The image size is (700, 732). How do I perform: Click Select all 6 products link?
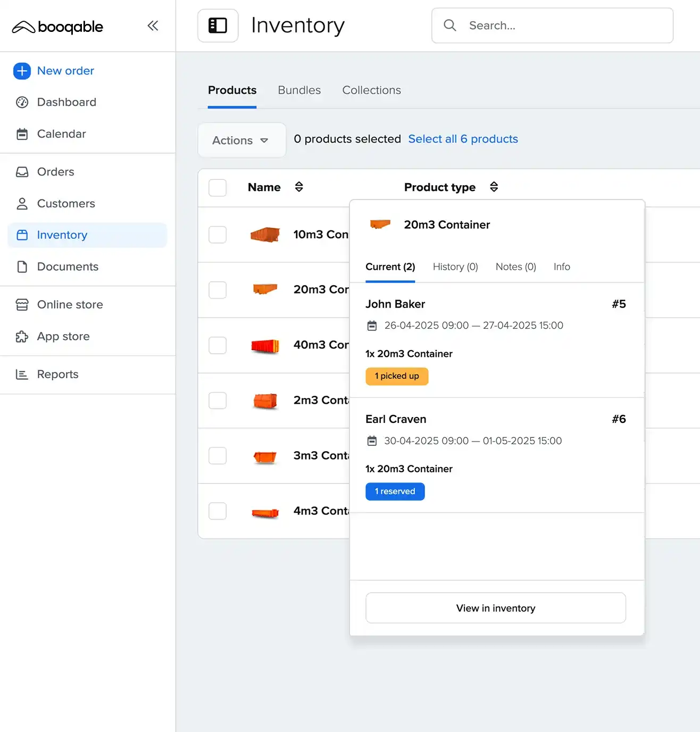(463, 139)
